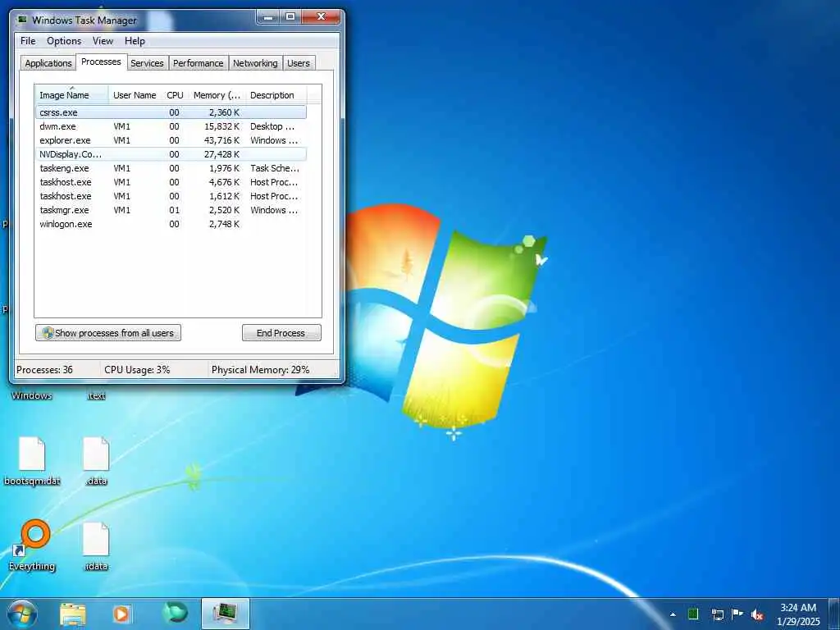The width and height of the screenshot is (840, 630).
Task: Sort by Memory column header
Action: point(217,95)
